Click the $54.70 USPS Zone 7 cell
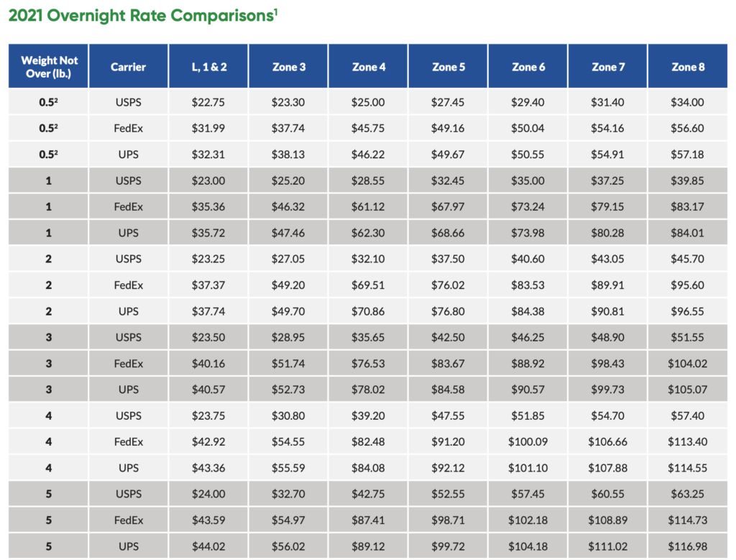The height and width of the screenshot is (560, 736). (x=608, y=416)
